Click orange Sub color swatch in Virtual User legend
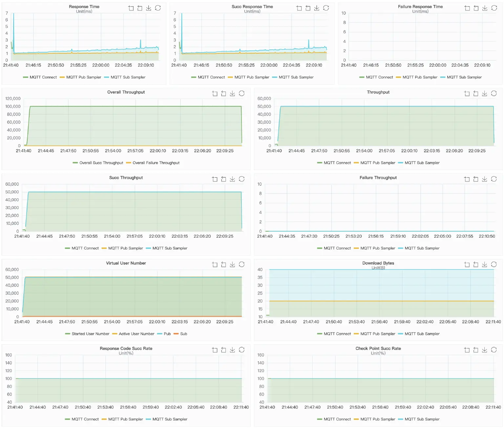504x428 pixels. tap(176, 334)
